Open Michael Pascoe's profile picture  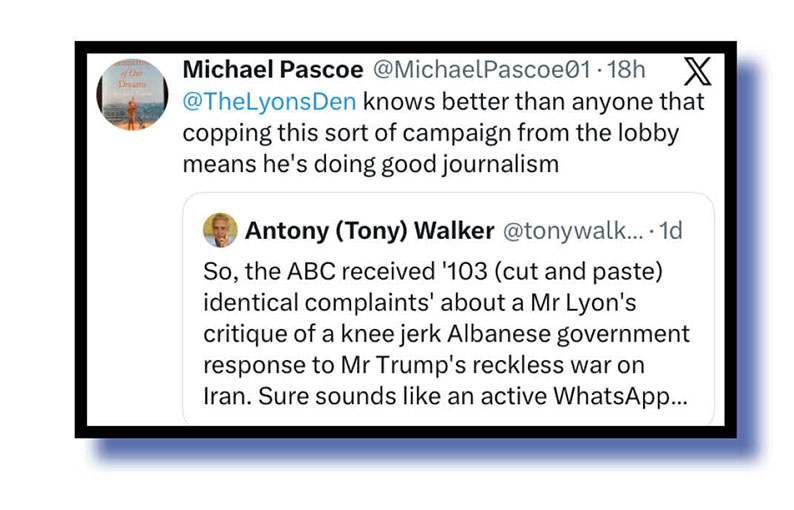click(x=132, y=95)
